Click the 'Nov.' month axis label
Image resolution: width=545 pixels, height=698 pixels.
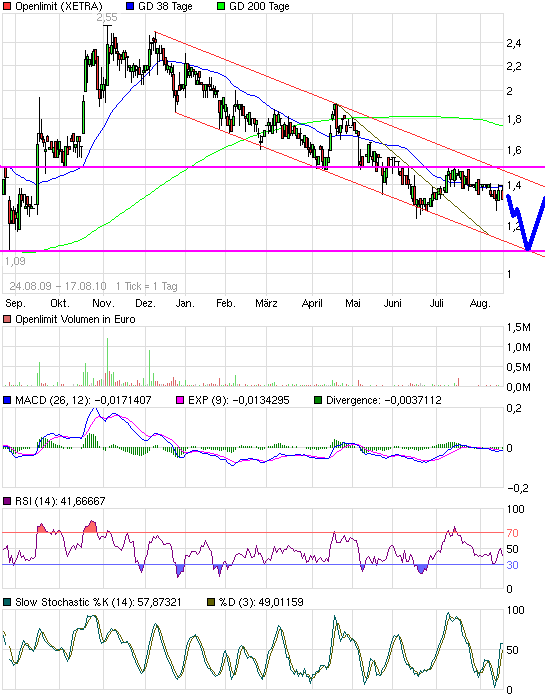[103, 304]
